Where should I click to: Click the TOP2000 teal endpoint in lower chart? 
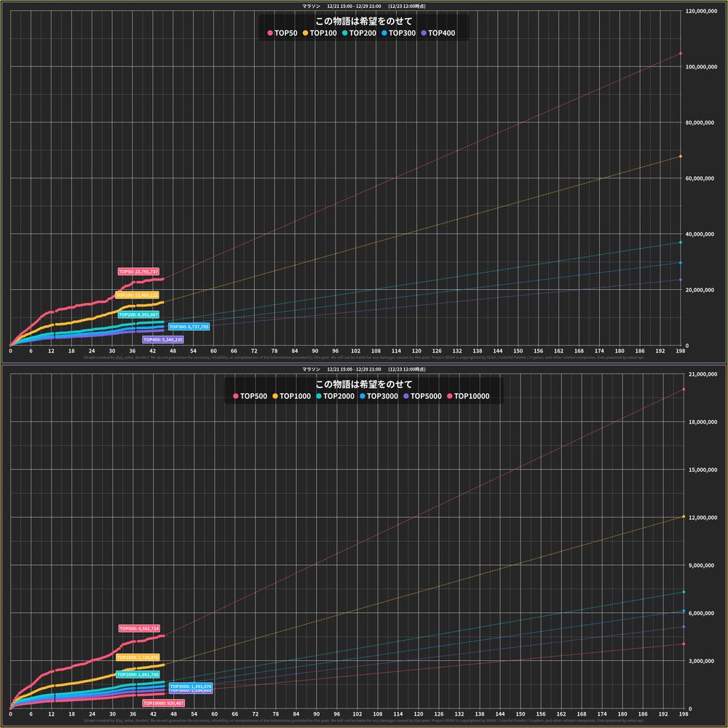pyautogui.click(x=684, y=591)
